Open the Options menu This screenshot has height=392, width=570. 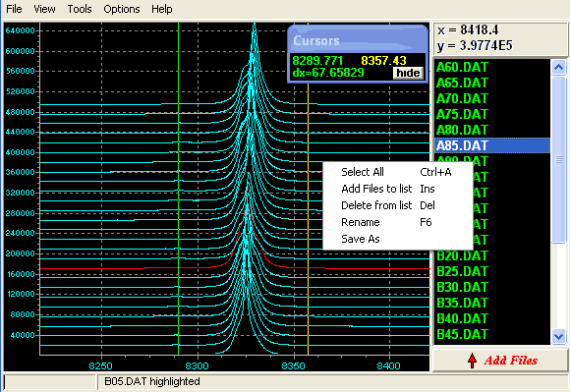[122, 9]
